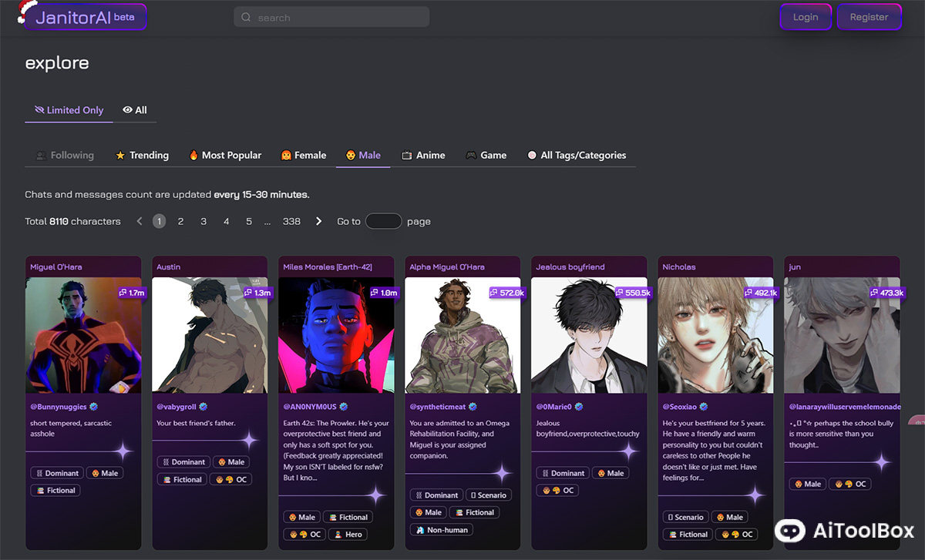This screenshot has height=560, width=925.
Task: Toggle Limited Only filter
Action: tap(69, 110)
